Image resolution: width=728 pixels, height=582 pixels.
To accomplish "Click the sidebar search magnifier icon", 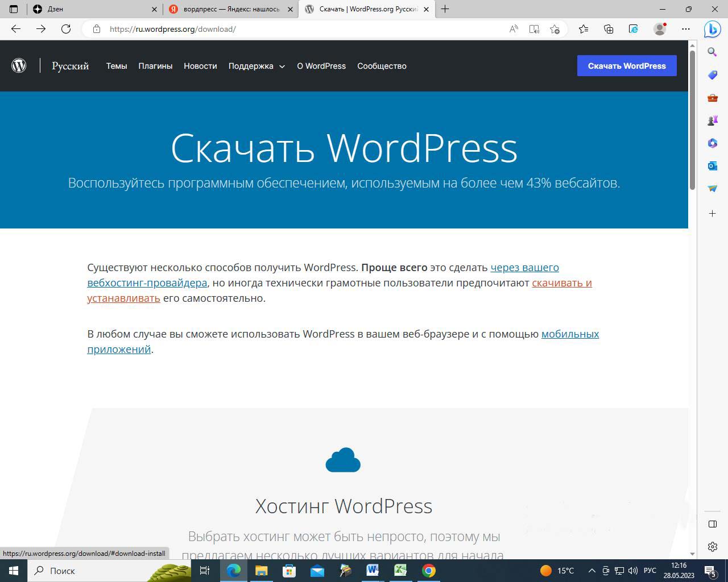I will click(x=712, y=52).
